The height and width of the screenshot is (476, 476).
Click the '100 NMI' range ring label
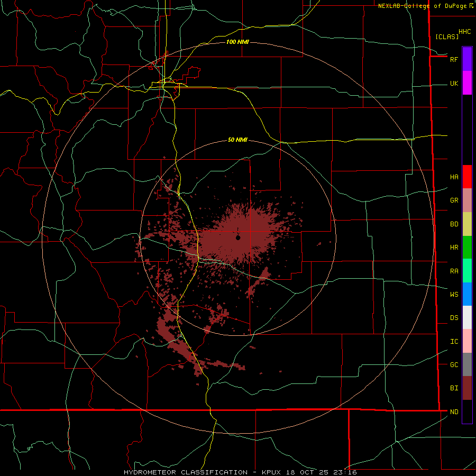(237, 42)
